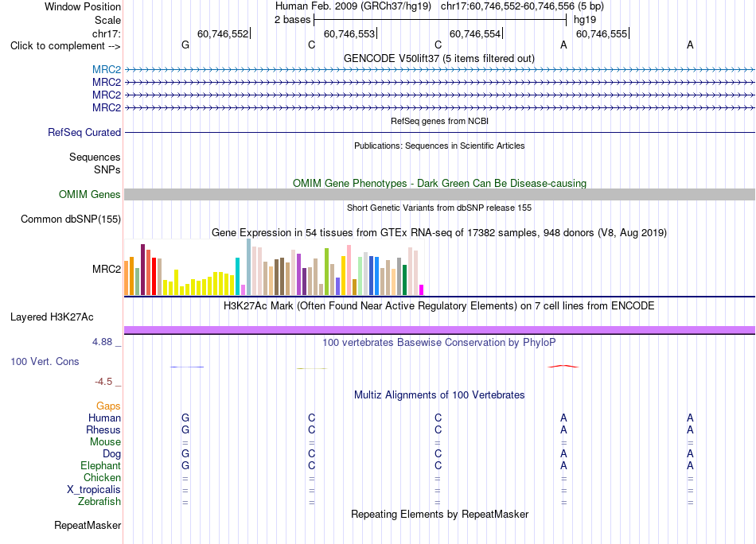Click the GTEx Gene Expression track title
Image resolution: width=756 pixels, height=544 pixels.
point(439,233)
